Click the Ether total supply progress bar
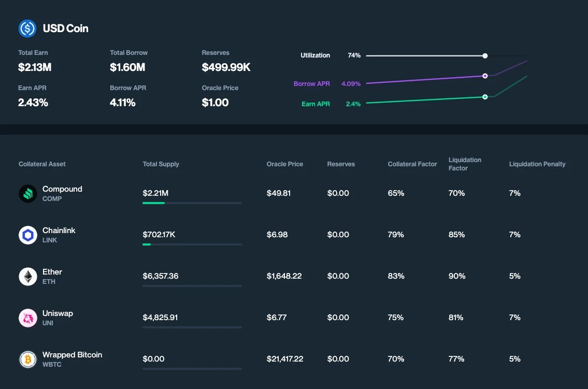 click(x=192, y=286)
